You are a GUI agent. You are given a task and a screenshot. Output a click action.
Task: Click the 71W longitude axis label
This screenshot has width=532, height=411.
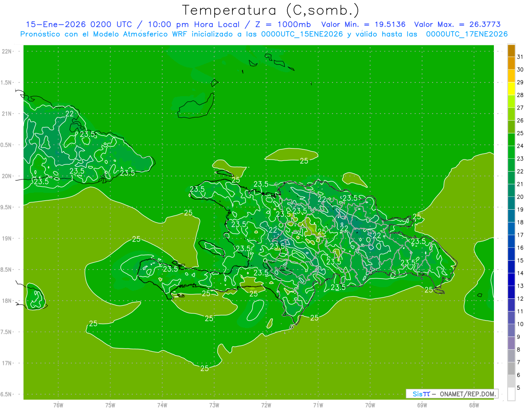[318, 405]
